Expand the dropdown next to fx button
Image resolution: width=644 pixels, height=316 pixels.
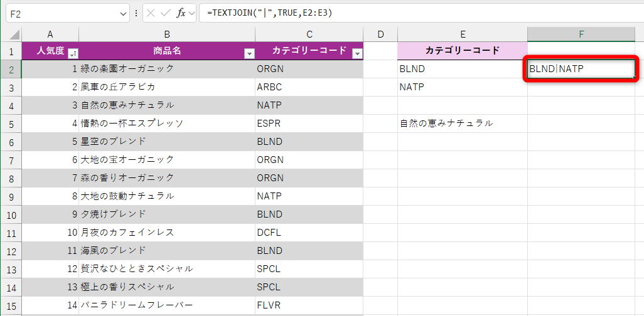pos(192,14)
